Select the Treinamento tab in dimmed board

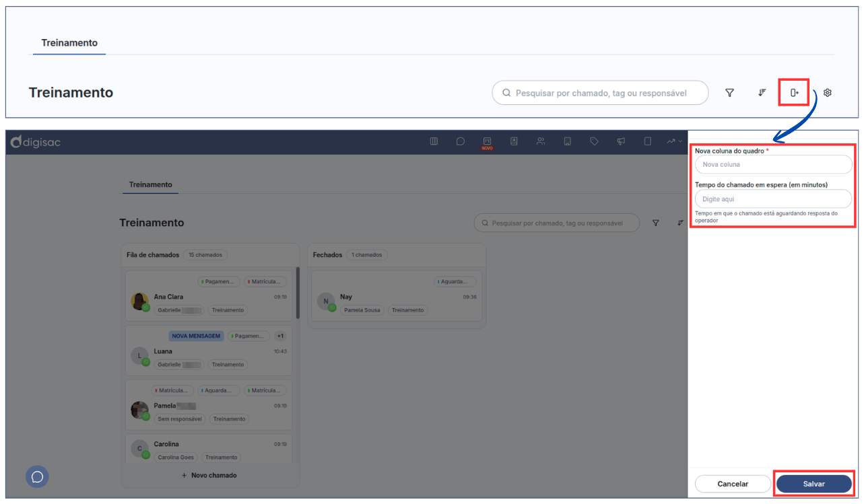(150, 184)
